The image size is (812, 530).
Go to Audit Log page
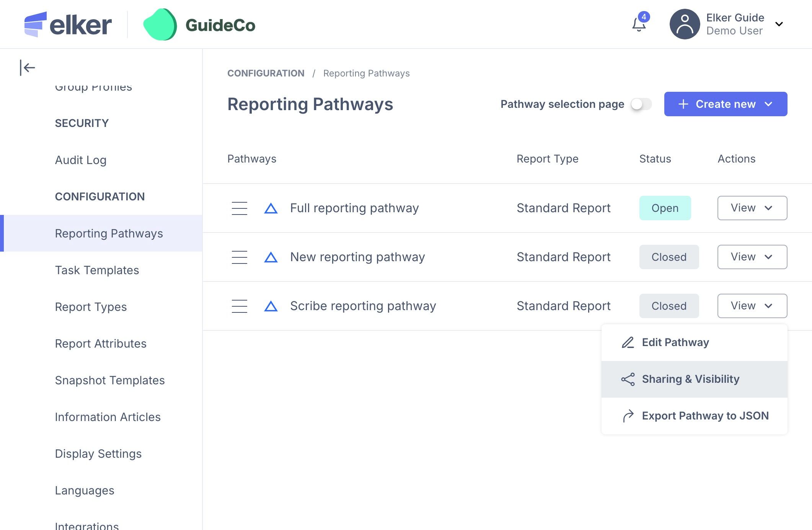[81, 160]
